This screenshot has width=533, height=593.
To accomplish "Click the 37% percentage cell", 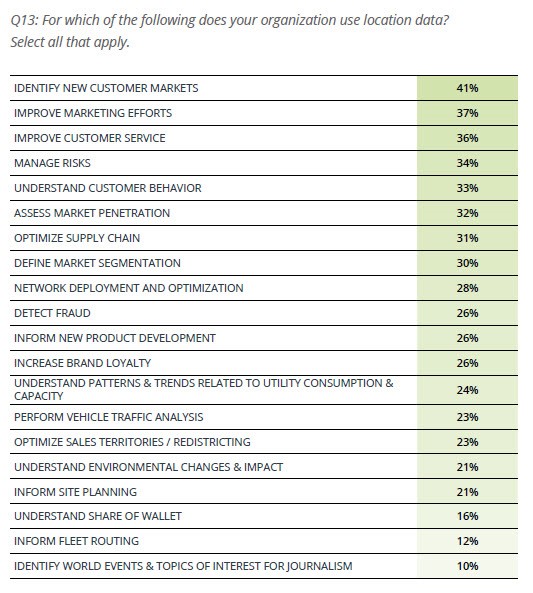I will tap(467, 113).
